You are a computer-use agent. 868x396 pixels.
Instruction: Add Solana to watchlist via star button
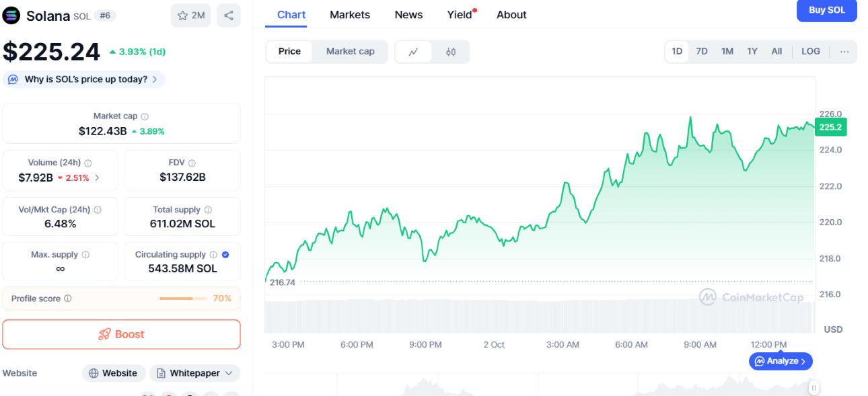(191, 15)
